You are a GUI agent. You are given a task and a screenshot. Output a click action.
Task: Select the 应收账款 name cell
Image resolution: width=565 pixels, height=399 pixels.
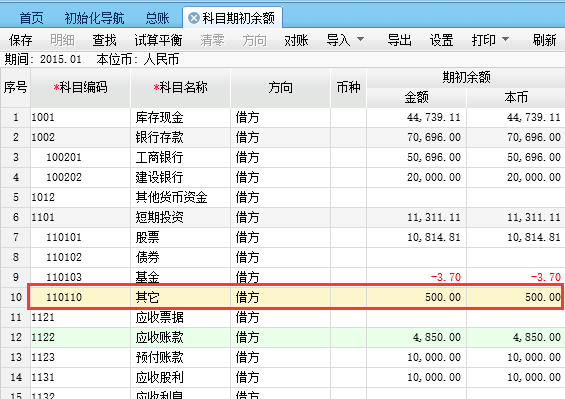181,337
